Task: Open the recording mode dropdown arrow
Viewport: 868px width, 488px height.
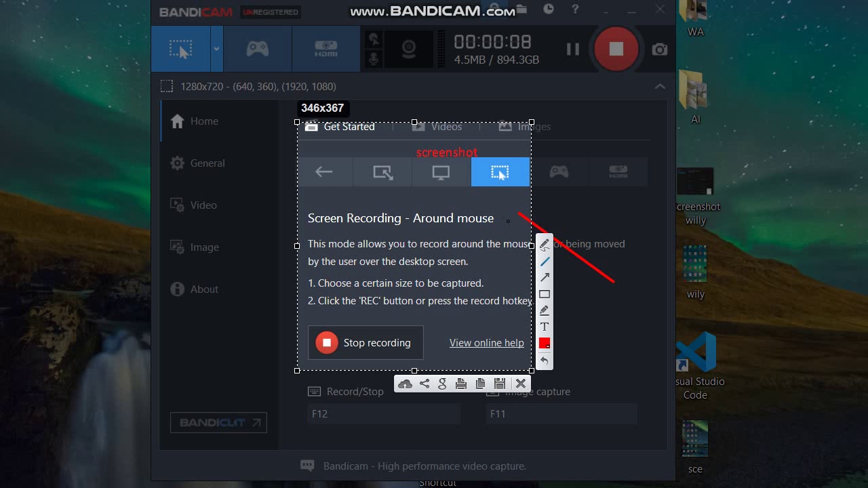Action: [x=216, y=49]
